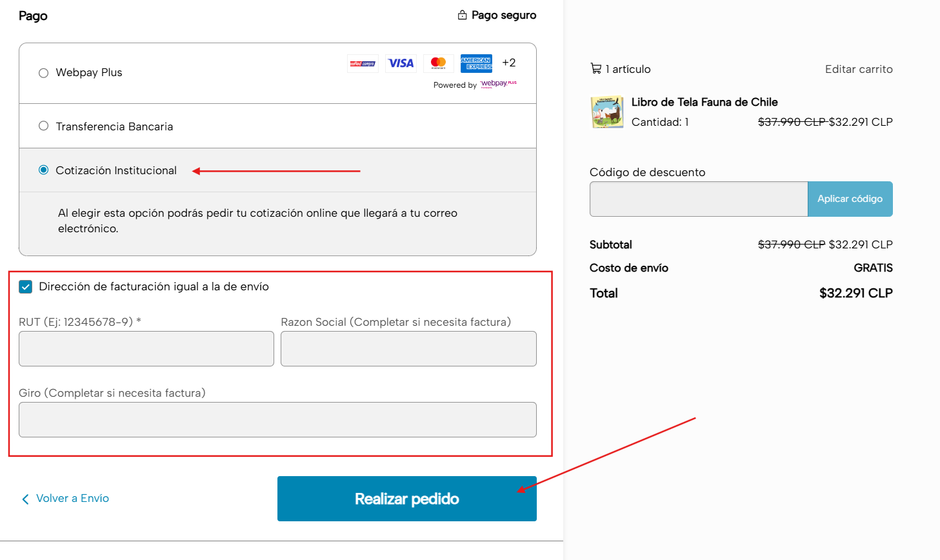The image size is (940, 560).
Task: Open the Editar carrito link
Action: (858, 69)
